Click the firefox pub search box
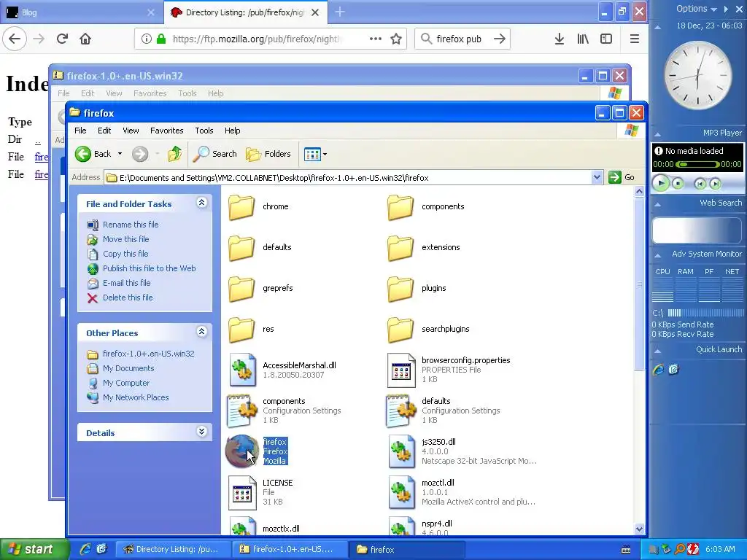Viewport: 747px width, 560px height. point(462,39)
